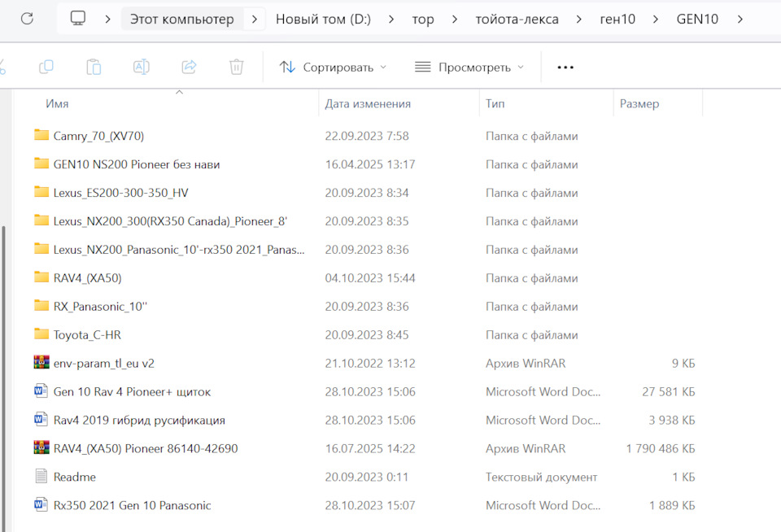Click type 'Текстовый документ'
Viewport: 781px width, 532px height.
(x=542, y=477)
